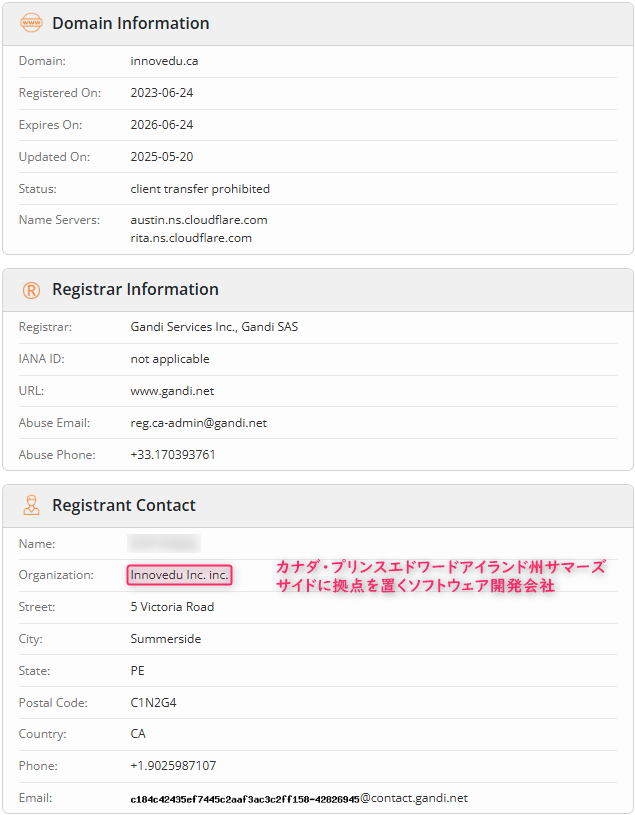Image resolution: width=635 pixels, height=815 pixels.
Task: Select the registrant contact.gandi.net email address
Action: (299, 798)
